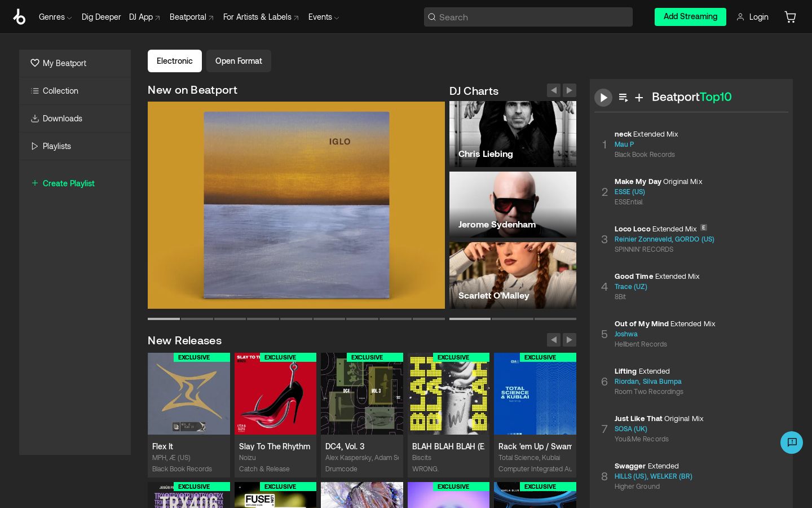Open track 'Out of My Mind Extended Mix'
Screen dimensions: 812x508
pyautogui.click(x=665, y=324)
